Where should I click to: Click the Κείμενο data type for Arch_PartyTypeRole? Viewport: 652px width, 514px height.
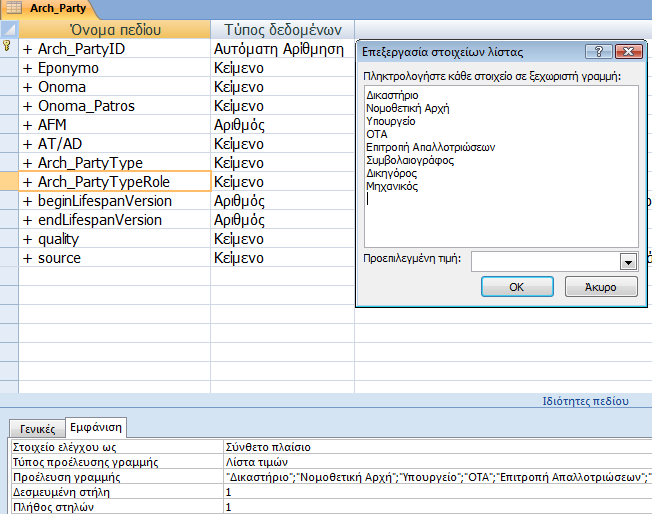[283, 182]
